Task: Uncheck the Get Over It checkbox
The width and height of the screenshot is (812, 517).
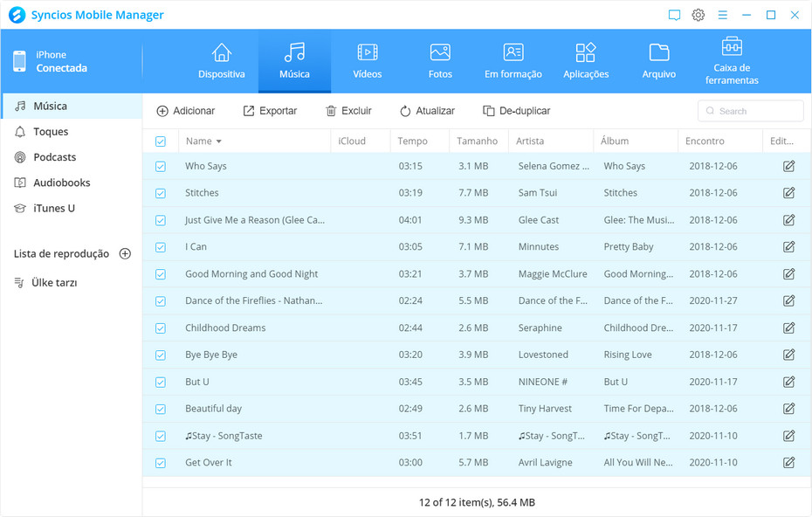Action: click(161, 463)
